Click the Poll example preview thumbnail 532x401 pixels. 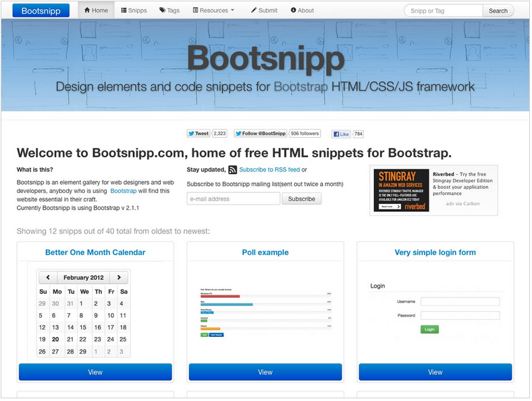pyautogui.click(x=265, y=313)
